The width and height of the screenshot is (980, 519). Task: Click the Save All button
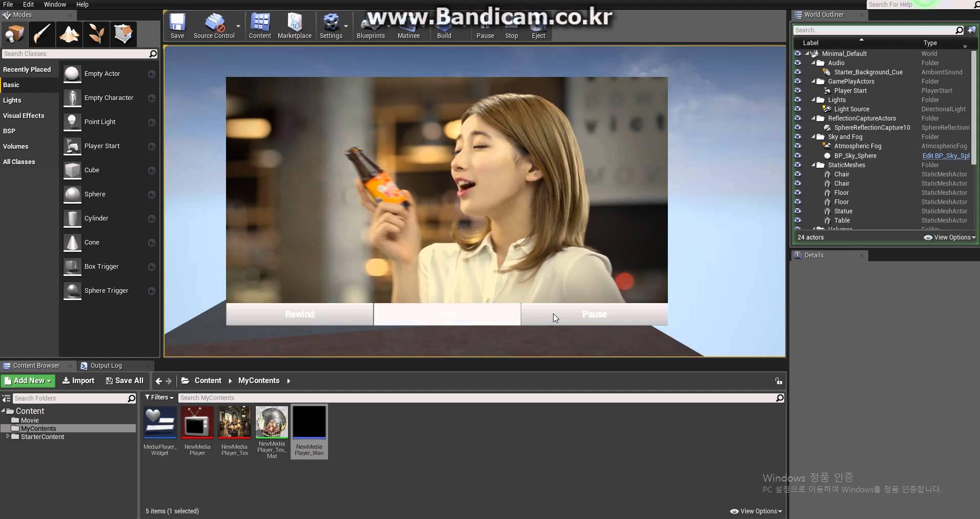[125, 381]
